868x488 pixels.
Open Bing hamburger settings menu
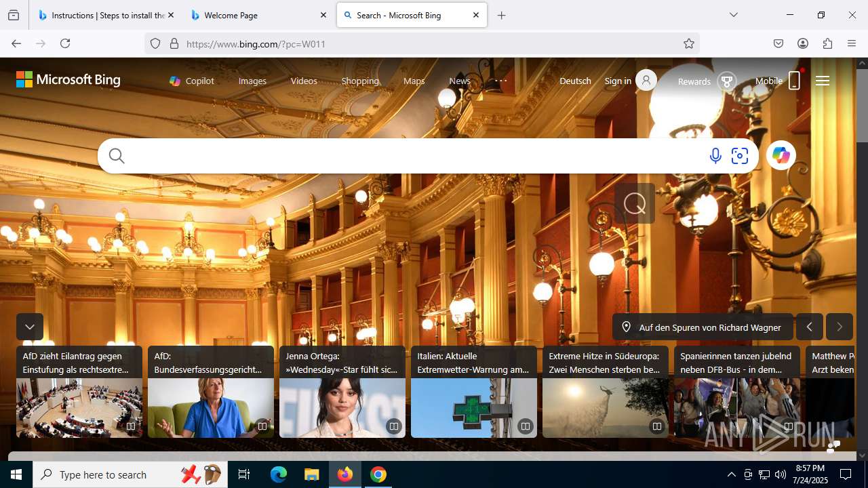click(x=823, y=81)
